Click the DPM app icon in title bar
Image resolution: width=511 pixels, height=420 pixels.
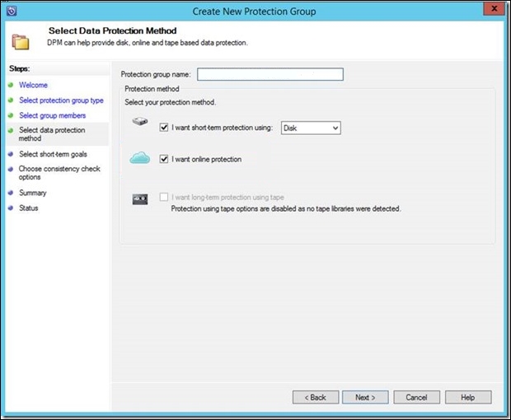[x=11, y=12]
